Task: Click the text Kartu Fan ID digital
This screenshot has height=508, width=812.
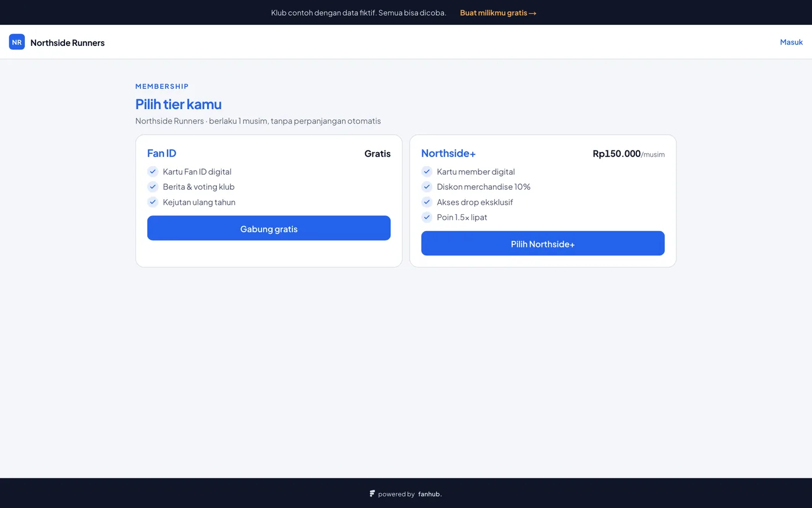Action: click(x=197, y=171)
